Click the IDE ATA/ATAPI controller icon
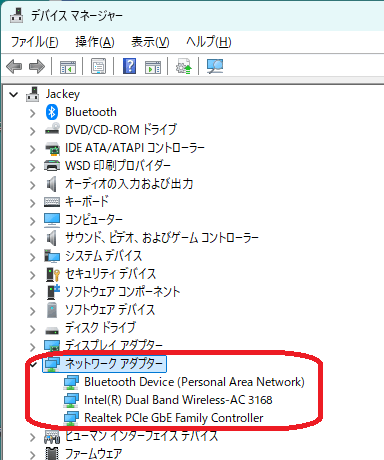The width and height of the screenshot is (384, 460). (x=52, y=148)
